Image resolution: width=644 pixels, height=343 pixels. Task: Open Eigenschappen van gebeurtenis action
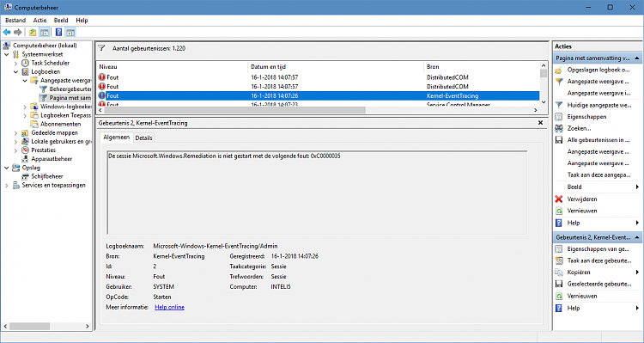click(598, 249)
